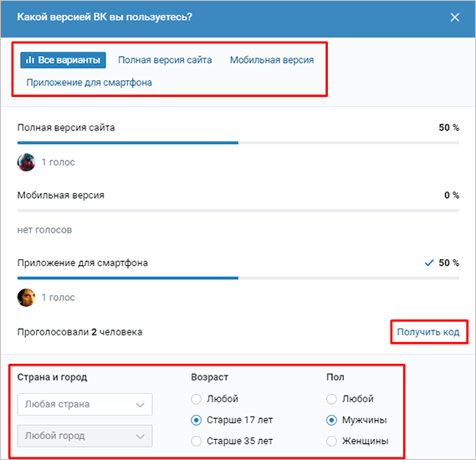Click the Полная версия сайта progress bar
Image resolution: width=476 pixels, height=460 pixels.
pyautogui.click(x=238, y=143)
